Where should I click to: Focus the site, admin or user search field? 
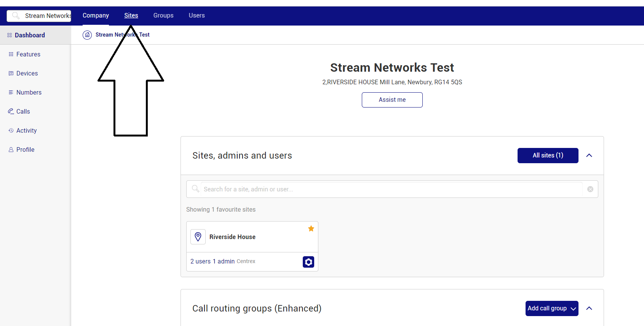coord(392,189)
